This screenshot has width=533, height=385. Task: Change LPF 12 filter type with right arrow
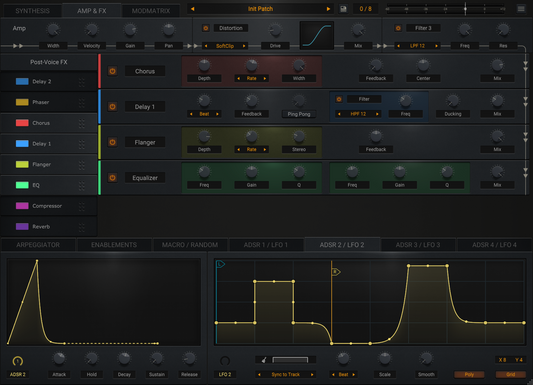[436, 46]
